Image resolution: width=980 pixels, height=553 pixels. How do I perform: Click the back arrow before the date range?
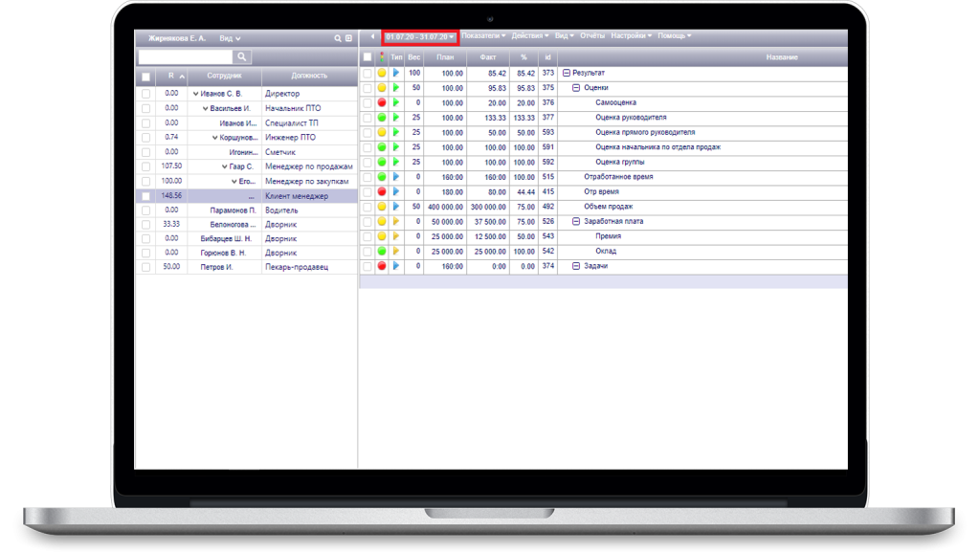coord(372,36)
